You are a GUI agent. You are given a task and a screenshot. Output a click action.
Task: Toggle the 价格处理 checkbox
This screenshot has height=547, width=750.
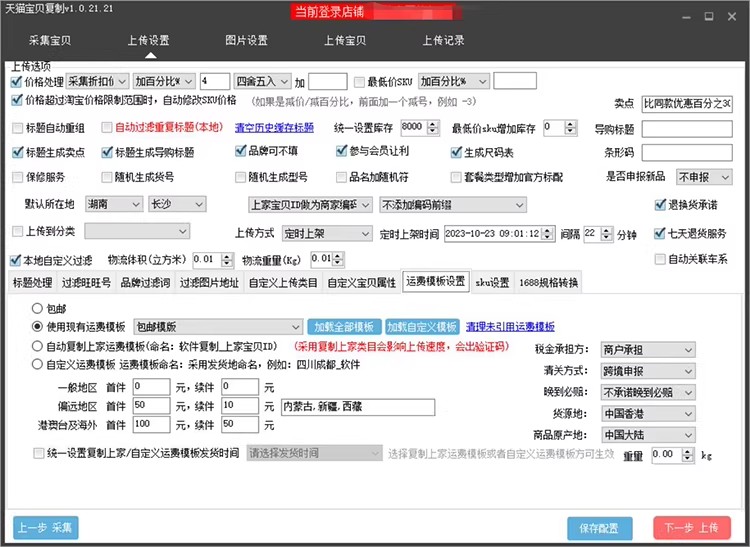16,81
